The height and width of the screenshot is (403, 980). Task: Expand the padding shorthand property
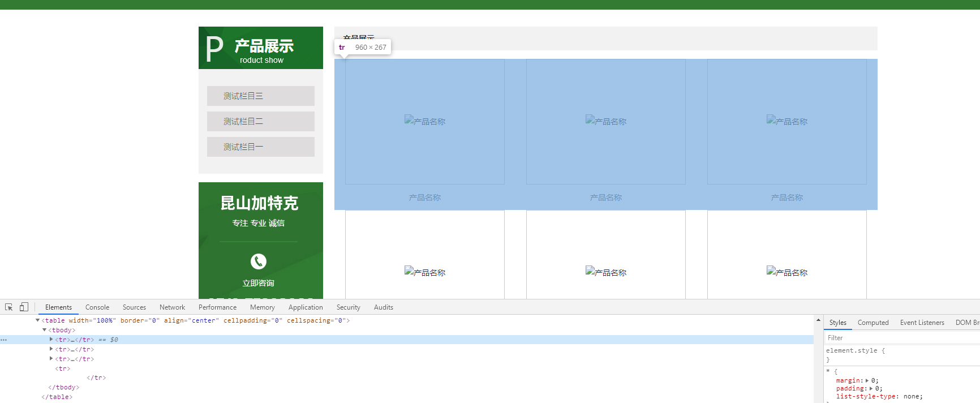tap(871, 388)
